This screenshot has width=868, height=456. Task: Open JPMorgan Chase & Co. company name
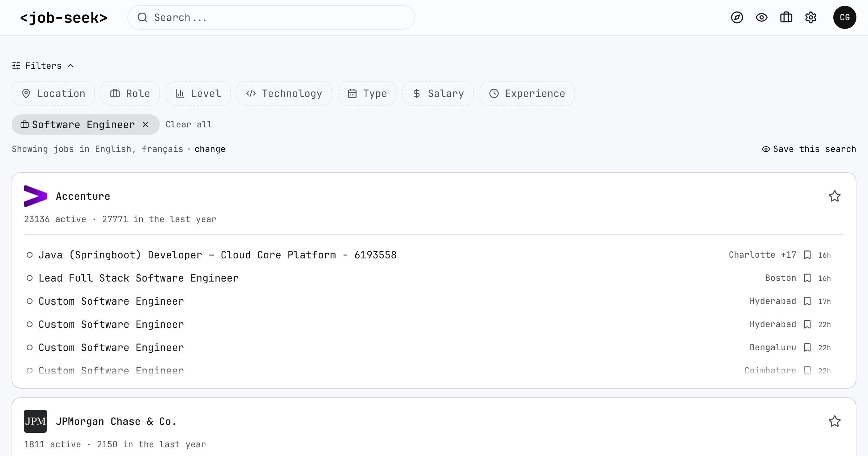tap(116, 421)
